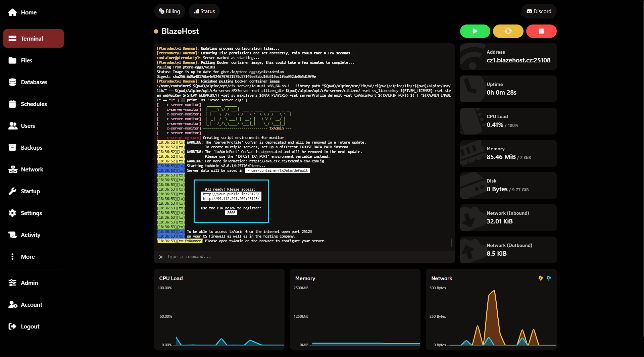Restart the server with the yellow button
The width and height of the screenshot is (644, 357).
pos(508,31)
